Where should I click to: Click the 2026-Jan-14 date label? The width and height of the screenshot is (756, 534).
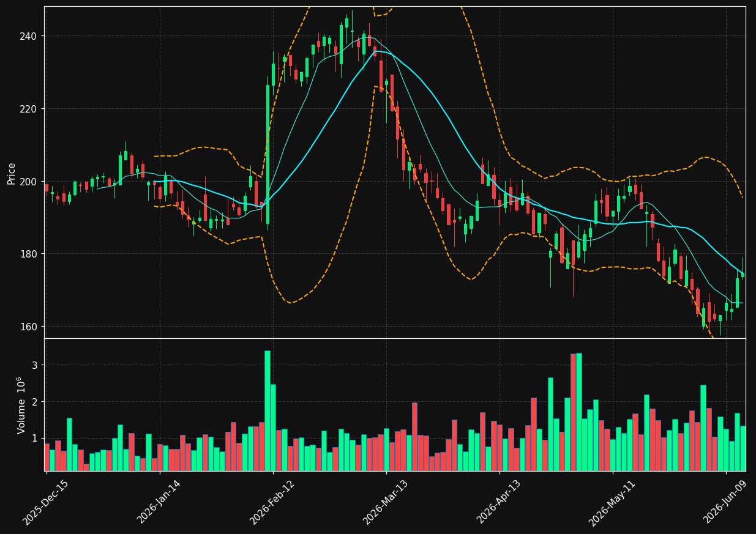(x=159, y=502)
